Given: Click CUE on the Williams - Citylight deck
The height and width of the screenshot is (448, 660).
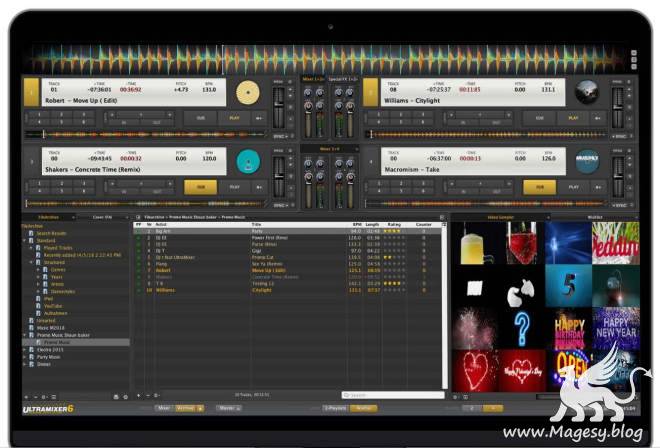Looking at the screenshot, I should click(x=539, y=118).
